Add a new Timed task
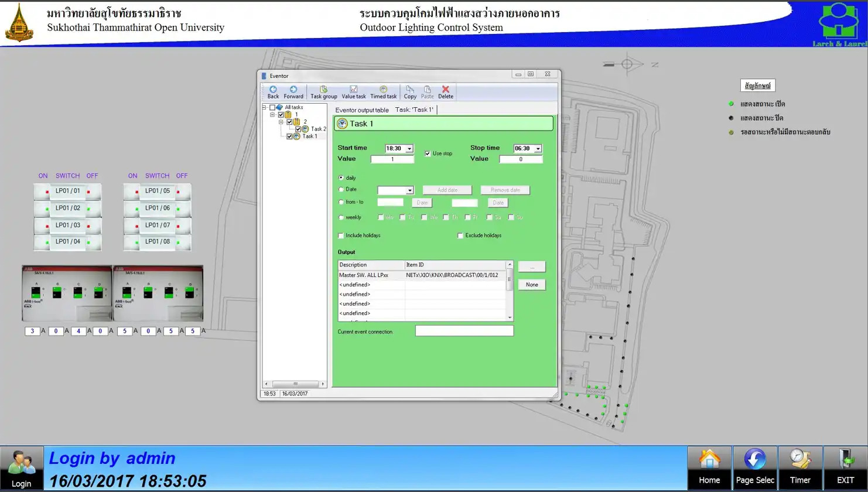 click(x=383, y=92)
